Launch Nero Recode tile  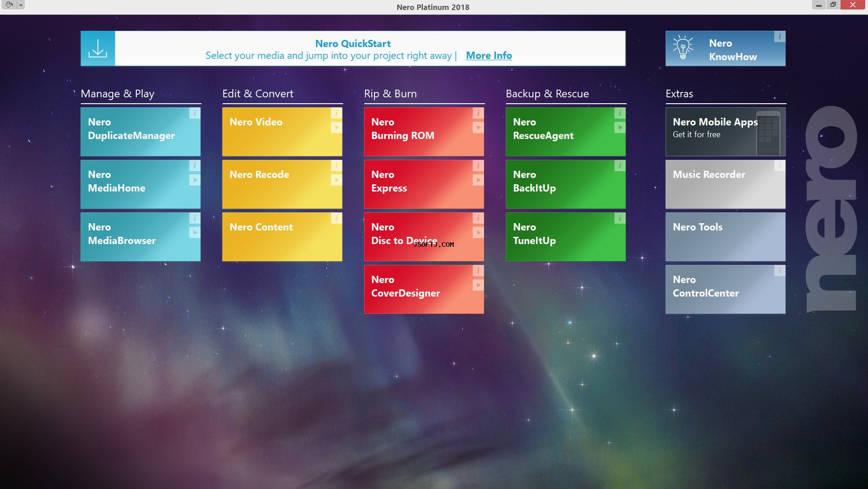(282, 184)
